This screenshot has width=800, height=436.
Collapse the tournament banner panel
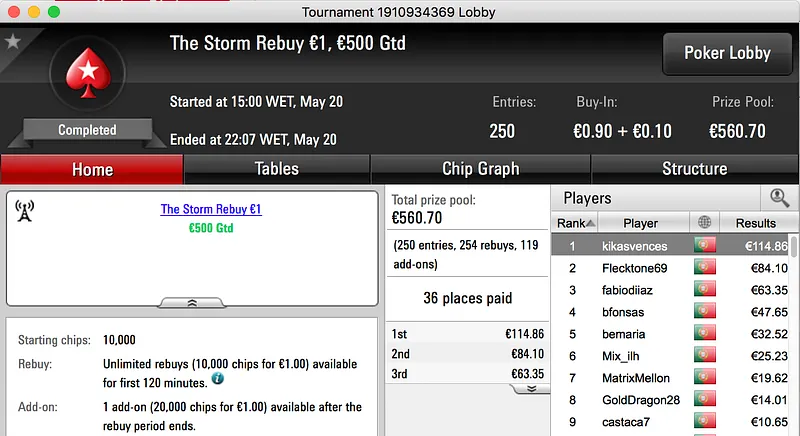coord(191,302)
